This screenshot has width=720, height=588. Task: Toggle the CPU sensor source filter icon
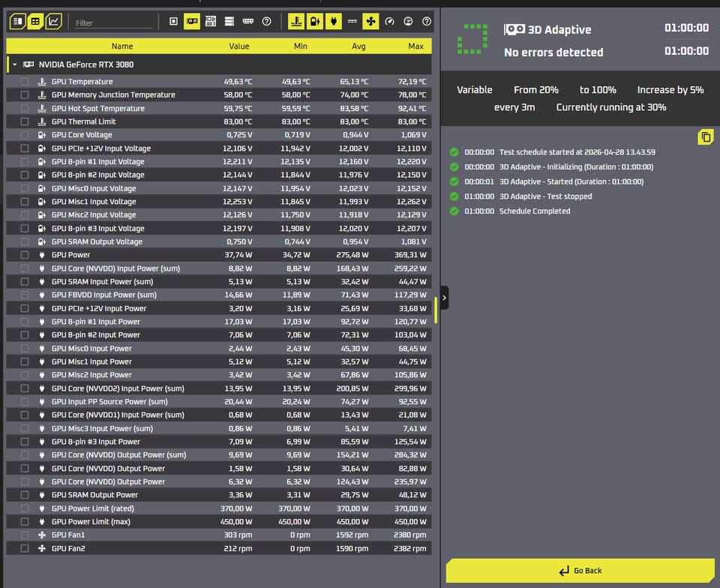[x=173, y=21]
